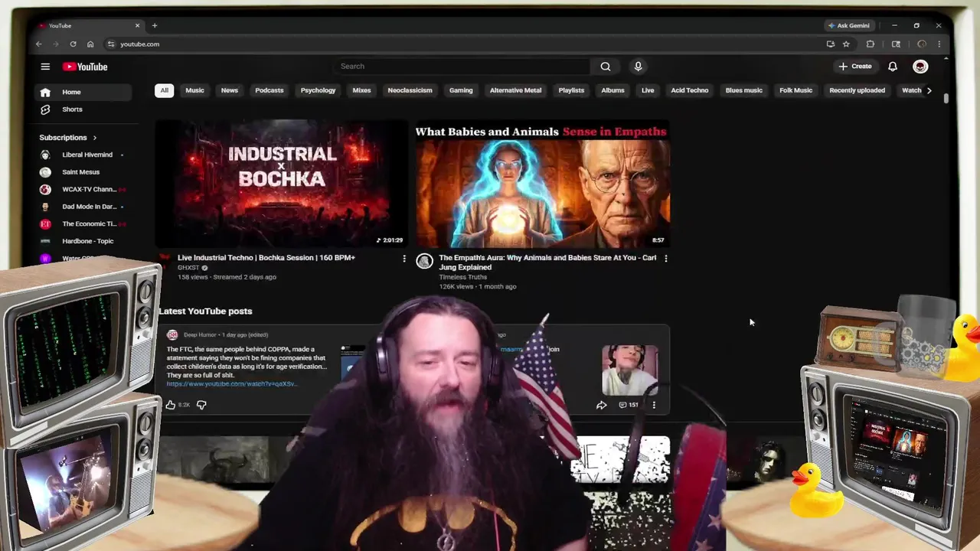Click site info icon in address bar

click(111, 44)
